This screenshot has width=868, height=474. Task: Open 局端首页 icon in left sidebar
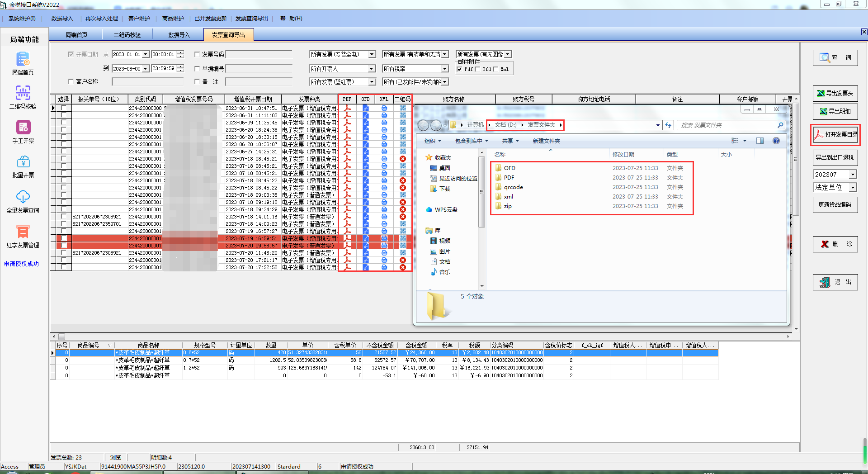point(23,59)
